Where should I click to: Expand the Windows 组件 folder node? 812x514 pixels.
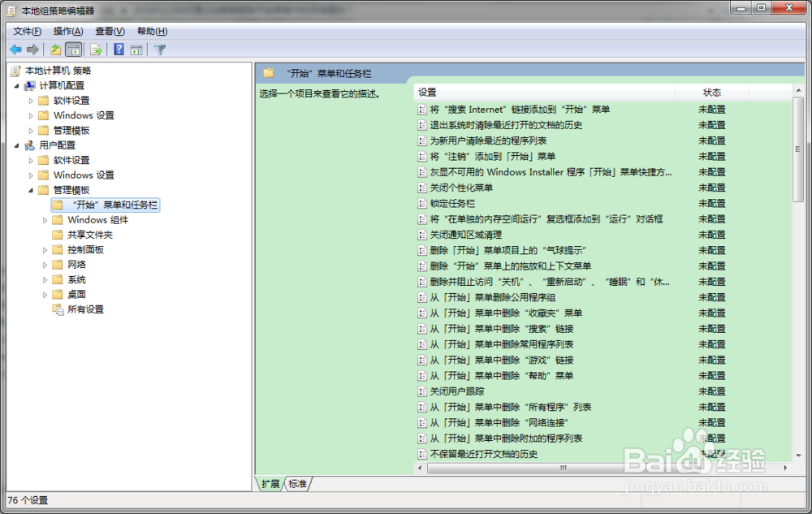click(45, 221)
